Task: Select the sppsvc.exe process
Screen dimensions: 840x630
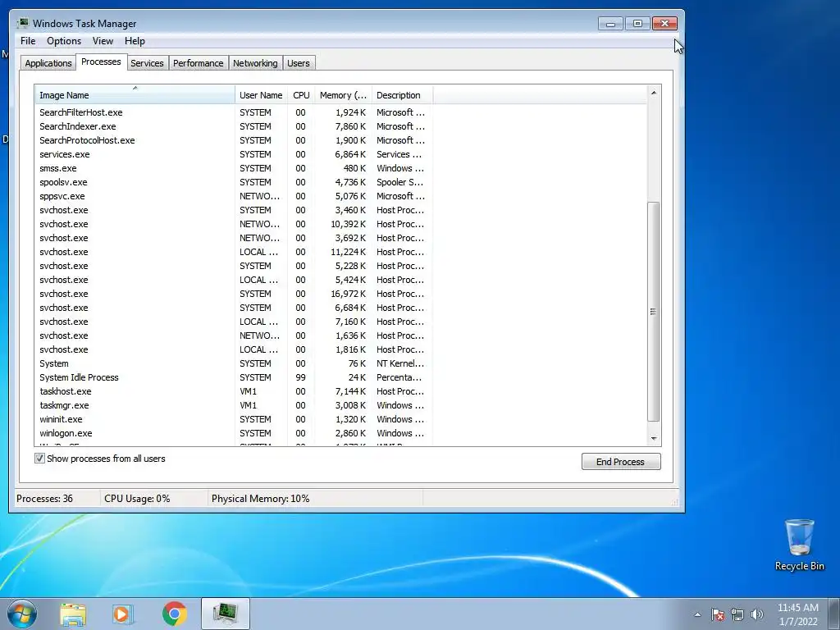Action: tap(234, 196)
